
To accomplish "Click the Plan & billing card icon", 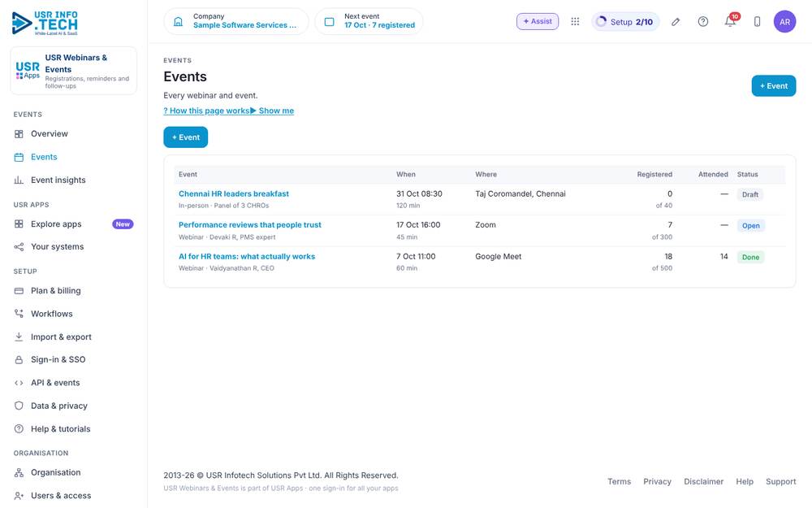I will click(19, 291).
